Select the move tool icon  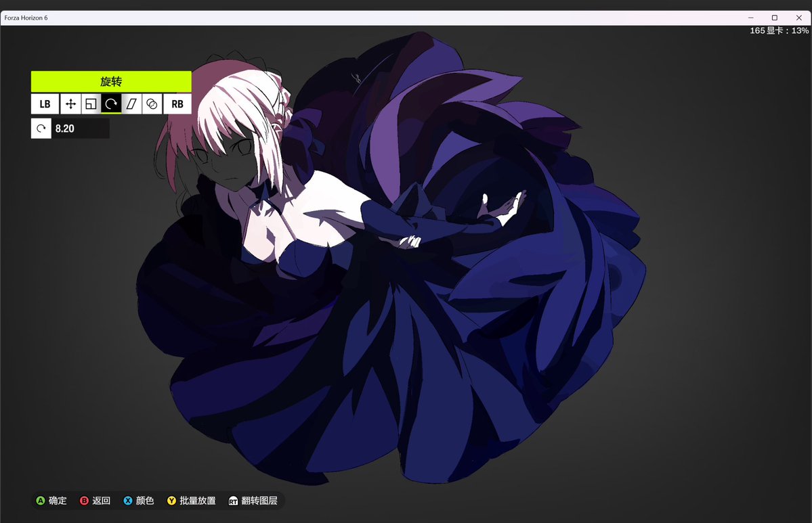click(70, 104)
